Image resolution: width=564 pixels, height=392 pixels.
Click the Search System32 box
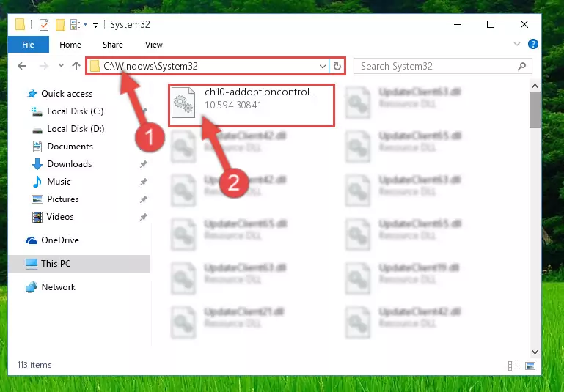pyautogui.click(x=442, y=66)
